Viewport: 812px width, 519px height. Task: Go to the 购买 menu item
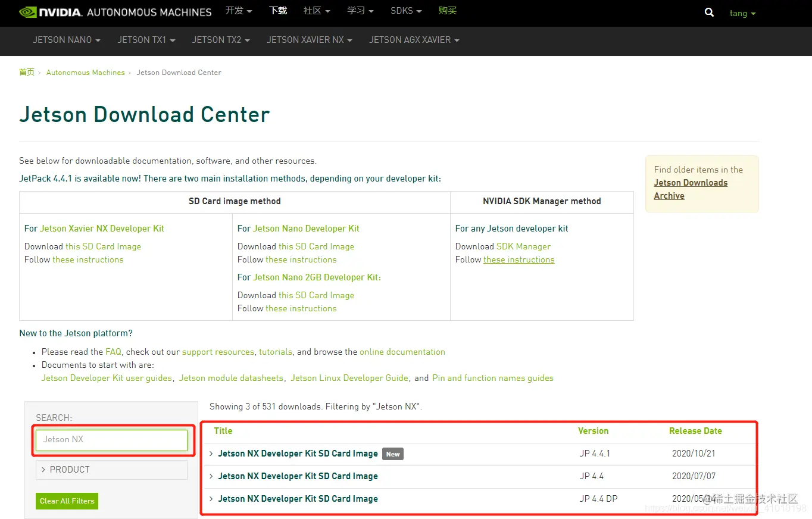(448, 11)
